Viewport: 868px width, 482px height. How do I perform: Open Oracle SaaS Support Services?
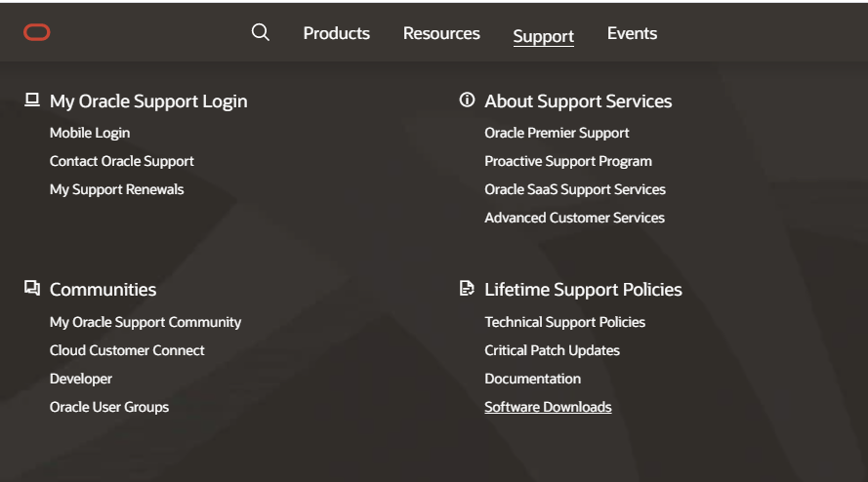coord(575,189)
